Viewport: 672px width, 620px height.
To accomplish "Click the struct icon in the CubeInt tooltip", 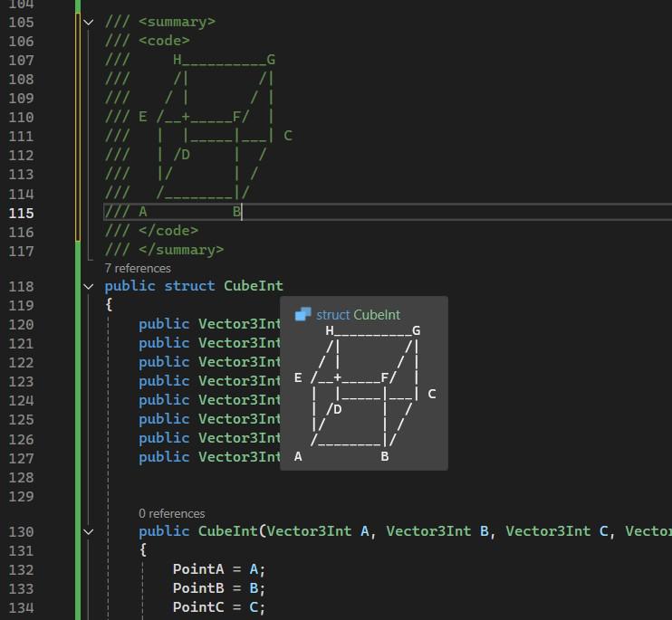I will 303,314.
